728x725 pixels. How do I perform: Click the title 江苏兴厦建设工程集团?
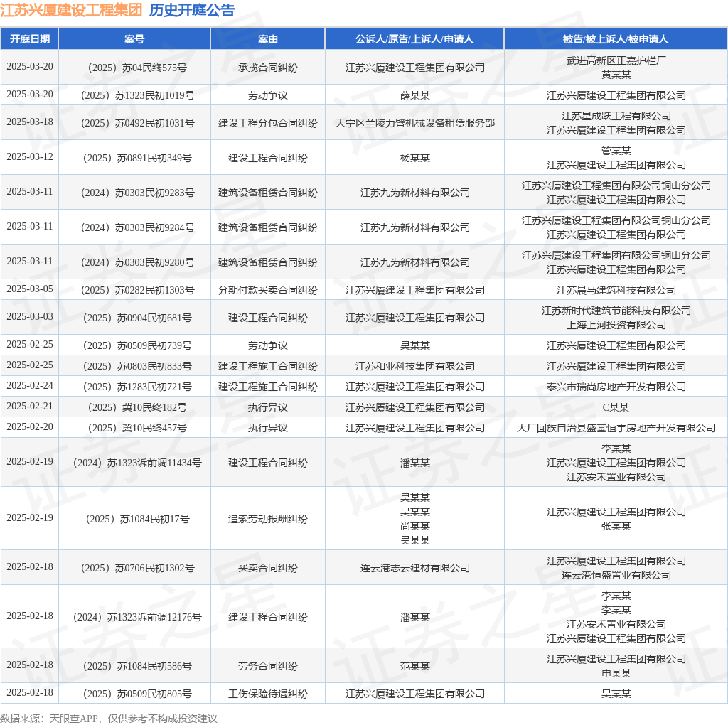[x=71, y=10]
